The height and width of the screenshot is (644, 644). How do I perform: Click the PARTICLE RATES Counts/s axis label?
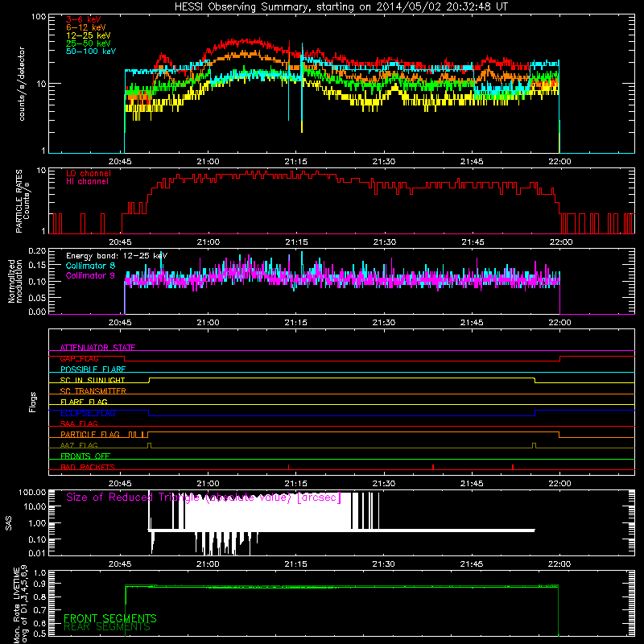point(23,201)
